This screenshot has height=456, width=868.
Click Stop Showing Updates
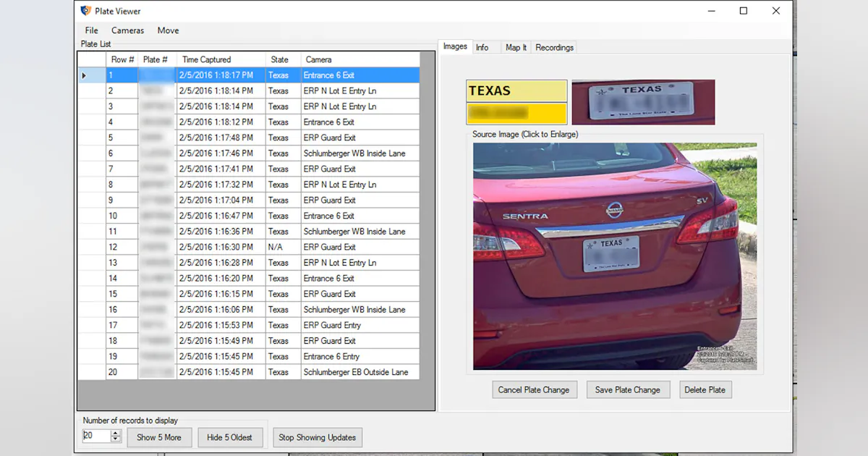pyautogui.click(x=317, y=437)
